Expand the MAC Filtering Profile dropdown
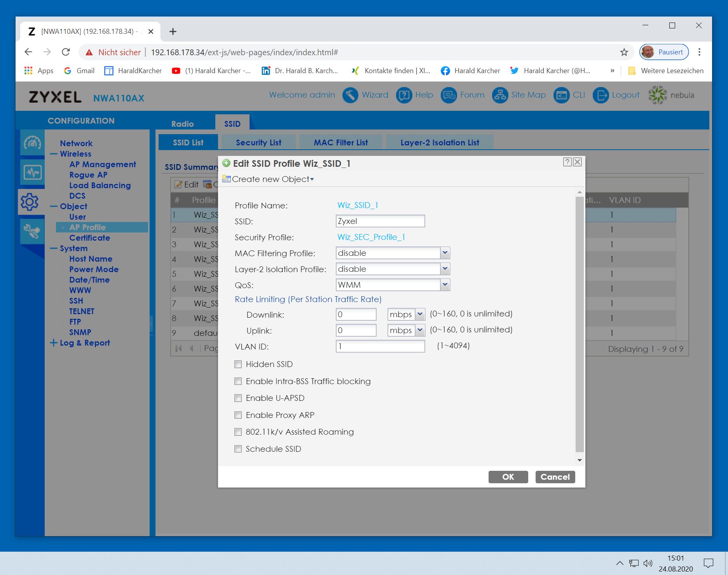Image resolution: width=728 pixels, height=575 pixels. pos(445,253)
